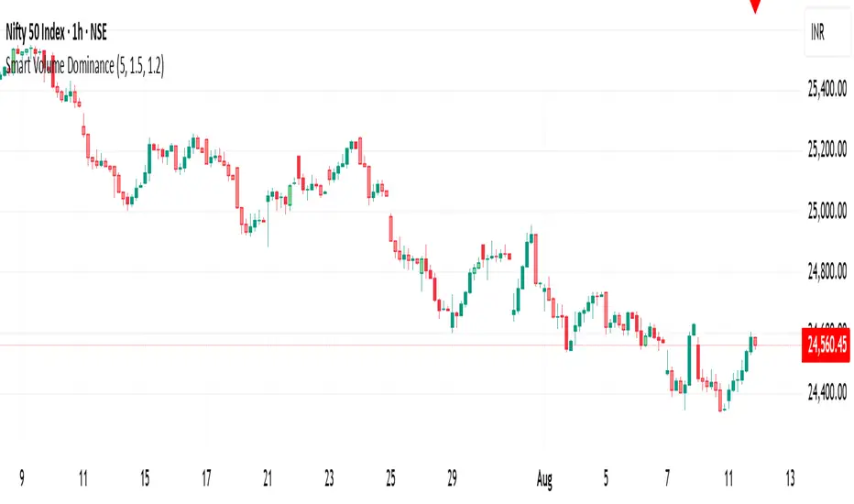Select date 13 on the time axis
This screenshot has width=854, height=504.
pyautogui.click(x=790, y=477)
